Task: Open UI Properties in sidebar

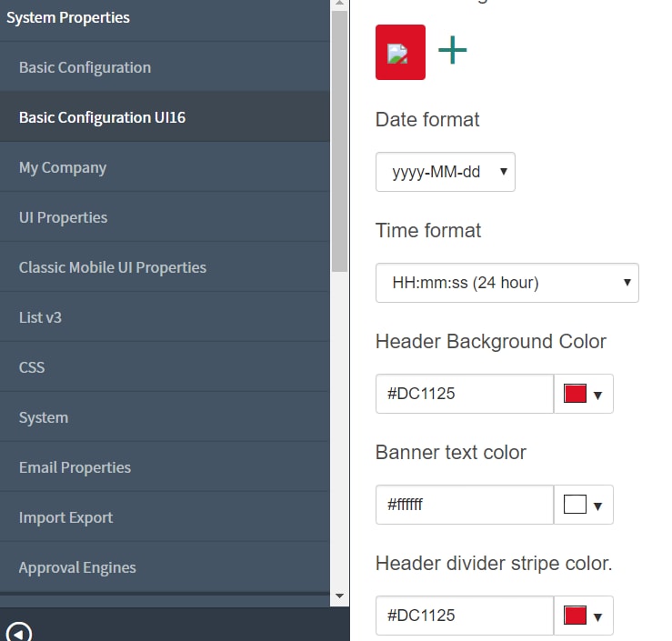Action: [x=165, y=217]
